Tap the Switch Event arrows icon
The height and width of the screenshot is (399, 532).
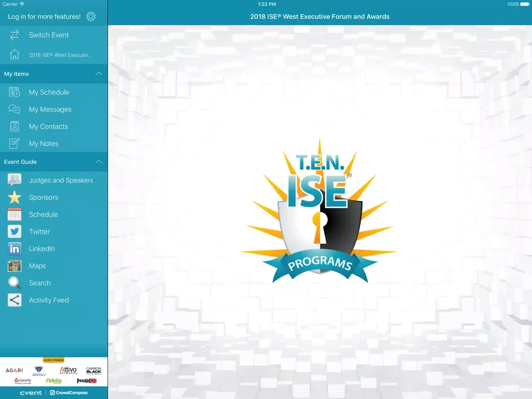pos(14,35)
